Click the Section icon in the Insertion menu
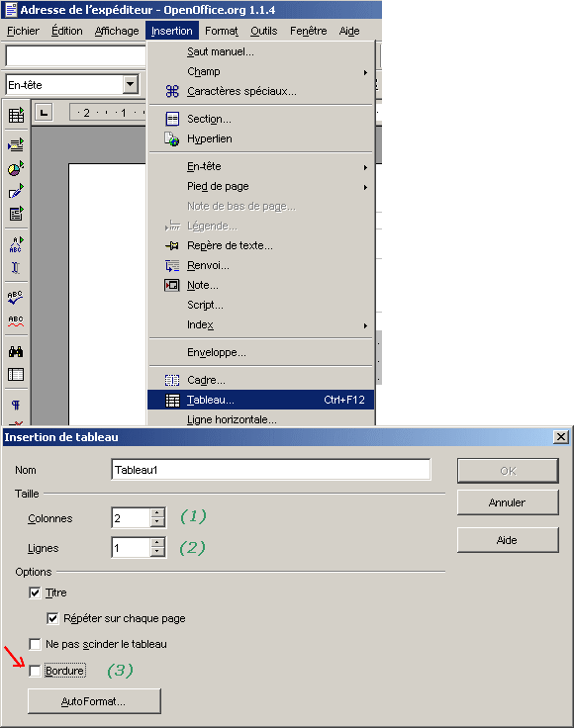Viewport: 574px width, 728px height. pyautogui.click(x=172, y=120)
